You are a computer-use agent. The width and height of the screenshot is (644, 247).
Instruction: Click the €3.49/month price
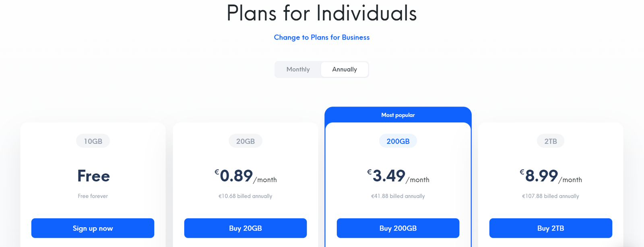pos(398,176)
